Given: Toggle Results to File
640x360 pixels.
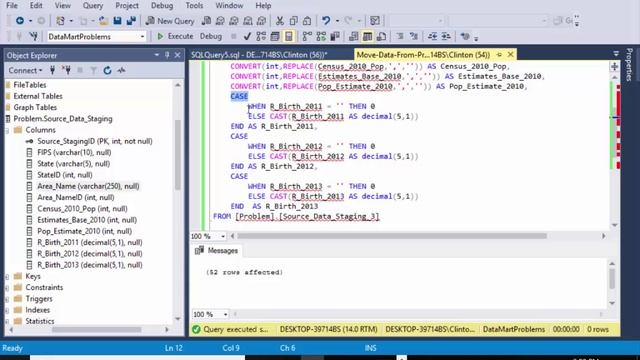Looking at the screenshot, I should point(381,36).
